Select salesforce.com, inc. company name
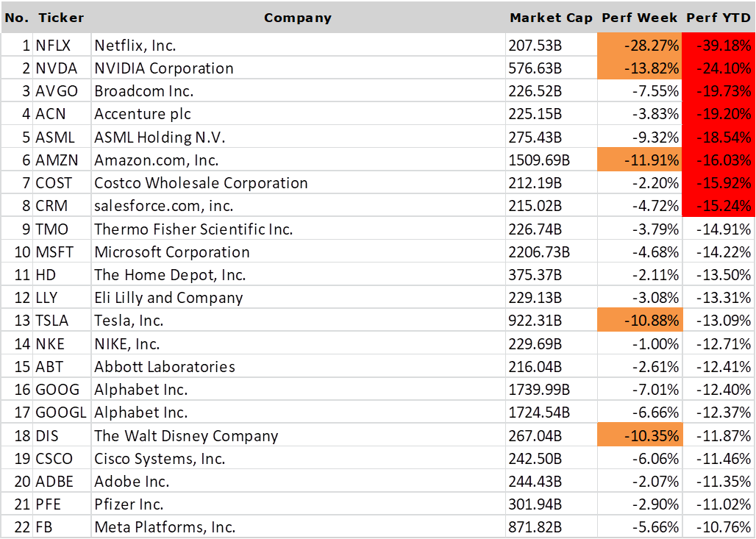This screenshot has width=756, height=539. [164, 206]
